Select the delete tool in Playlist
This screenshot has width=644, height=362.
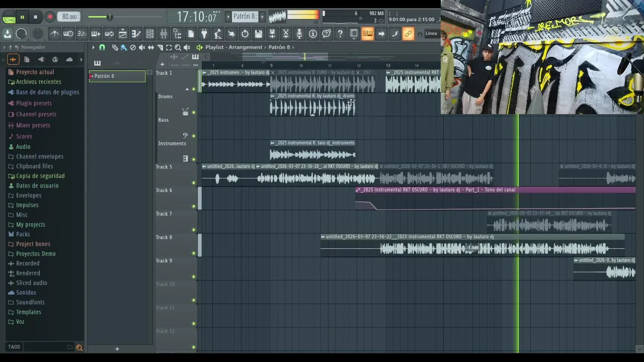point(133,47)
